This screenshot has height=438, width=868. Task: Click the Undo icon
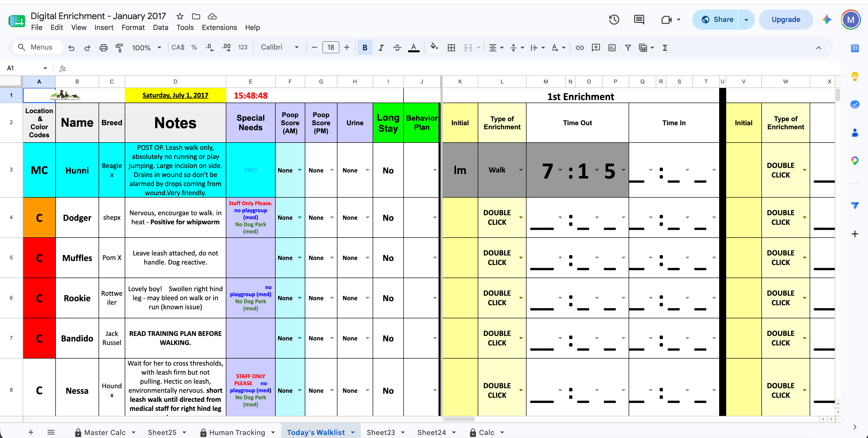click(x=71, y=48)
